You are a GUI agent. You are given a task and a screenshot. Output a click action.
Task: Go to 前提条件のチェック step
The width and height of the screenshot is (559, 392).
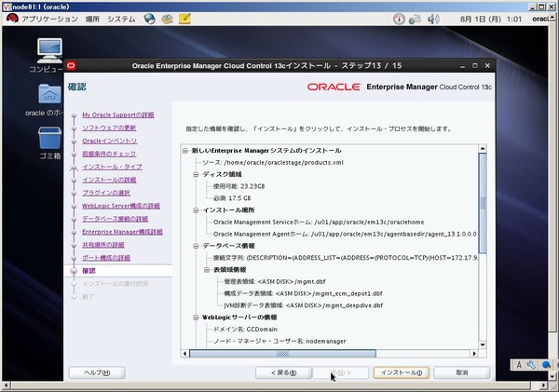109,154
